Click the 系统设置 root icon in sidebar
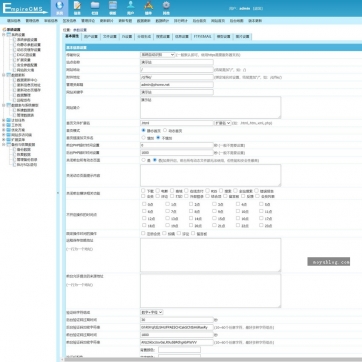 click(4, 30)
